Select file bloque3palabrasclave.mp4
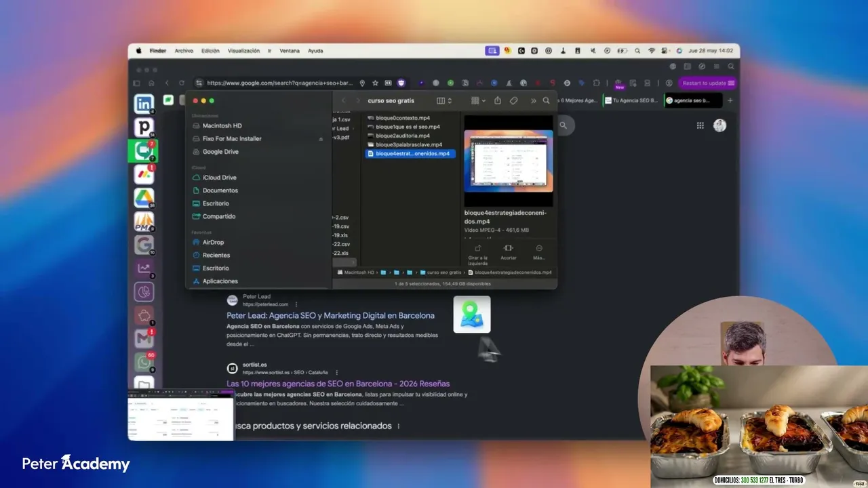868x488 pixels. point(410,144)
